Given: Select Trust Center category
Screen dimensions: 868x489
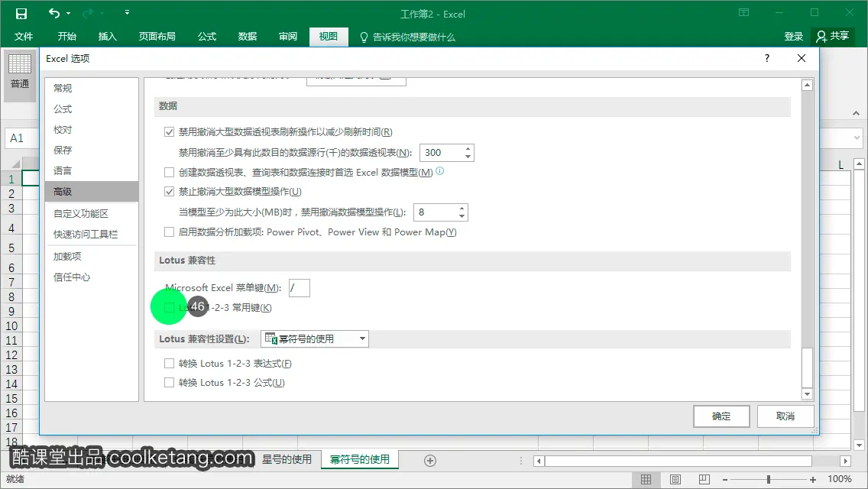Looking at the screenshot, I should point(92,277).
